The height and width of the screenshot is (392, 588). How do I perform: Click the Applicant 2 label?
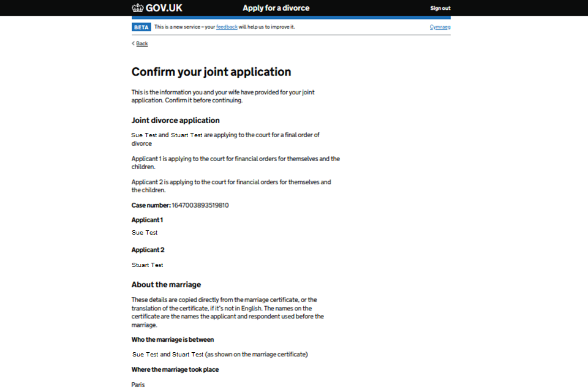click(x=148, y=250)
